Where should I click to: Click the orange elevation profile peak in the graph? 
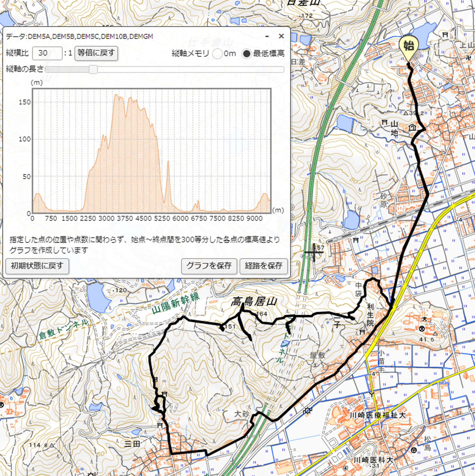pos(116,95)
